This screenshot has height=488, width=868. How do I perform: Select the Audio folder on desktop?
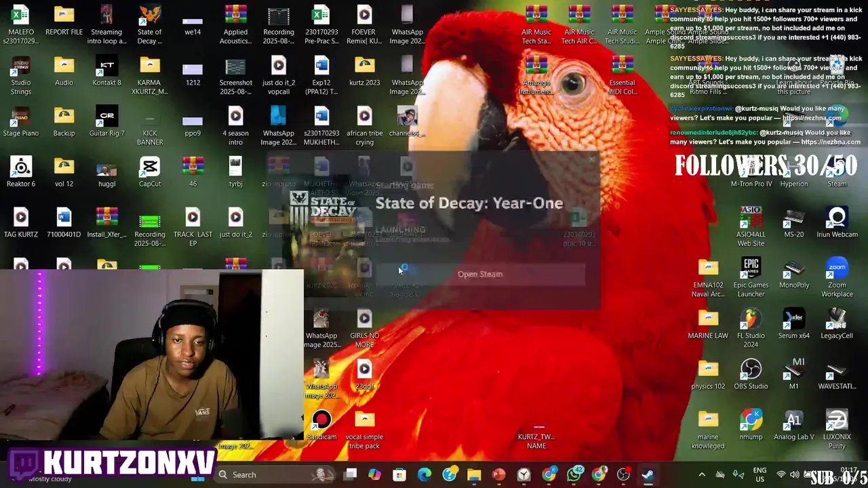pyautogui.click(x=64, y=71)
